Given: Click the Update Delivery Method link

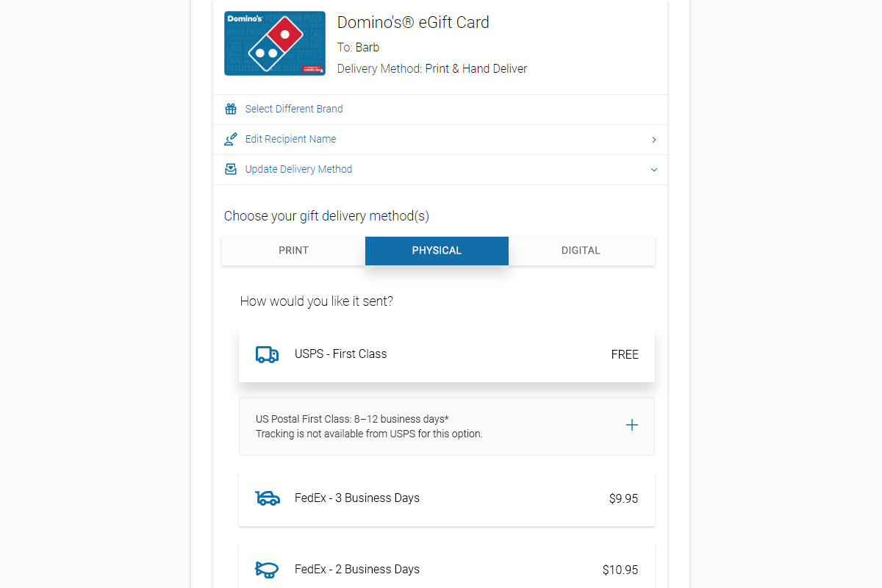Looking at the screenshot, I should coord(298,169).
